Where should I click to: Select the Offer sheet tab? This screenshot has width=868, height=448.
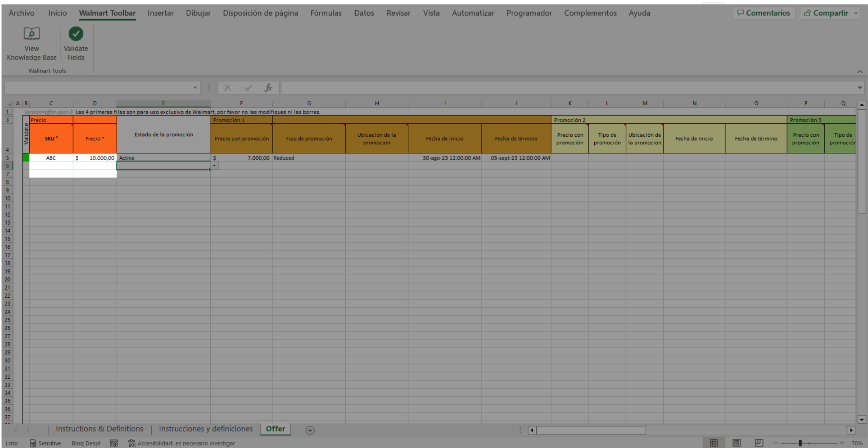tap(276, 429)
